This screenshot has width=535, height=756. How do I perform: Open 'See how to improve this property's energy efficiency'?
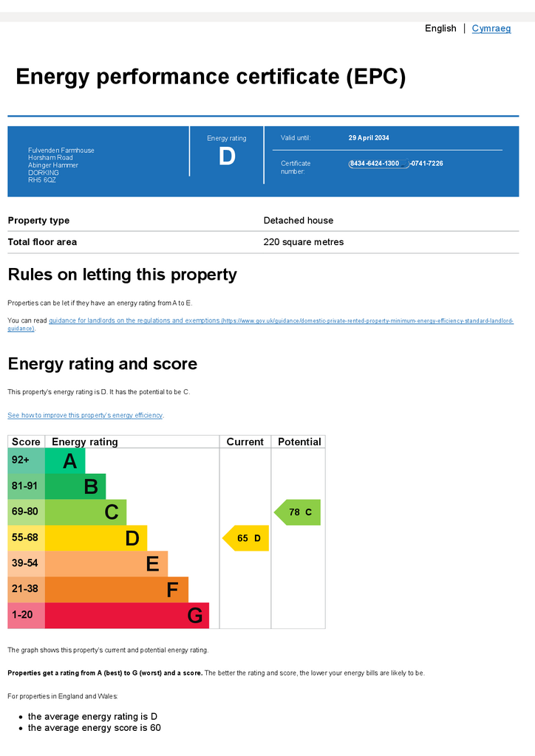pyautogui.click(x=85, y=415)
